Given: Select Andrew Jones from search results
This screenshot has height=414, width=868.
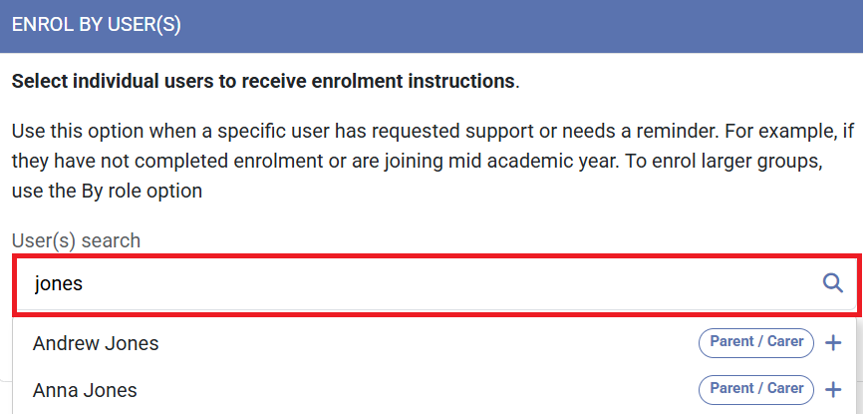Looking at the screenshot, I should coord(96,343).
